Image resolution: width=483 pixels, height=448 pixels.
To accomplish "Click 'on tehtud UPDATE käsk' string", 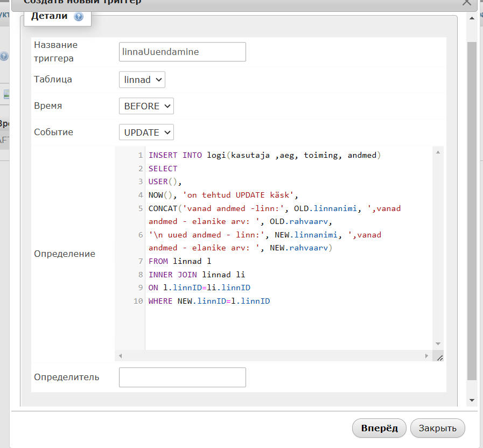I will click(238, 195).
